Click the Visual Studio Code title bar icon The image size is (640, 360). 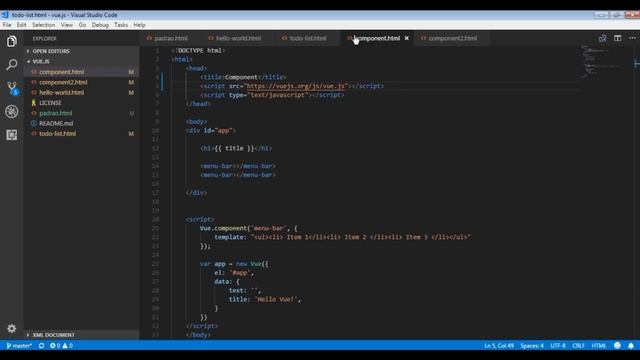tap(4, 15)
